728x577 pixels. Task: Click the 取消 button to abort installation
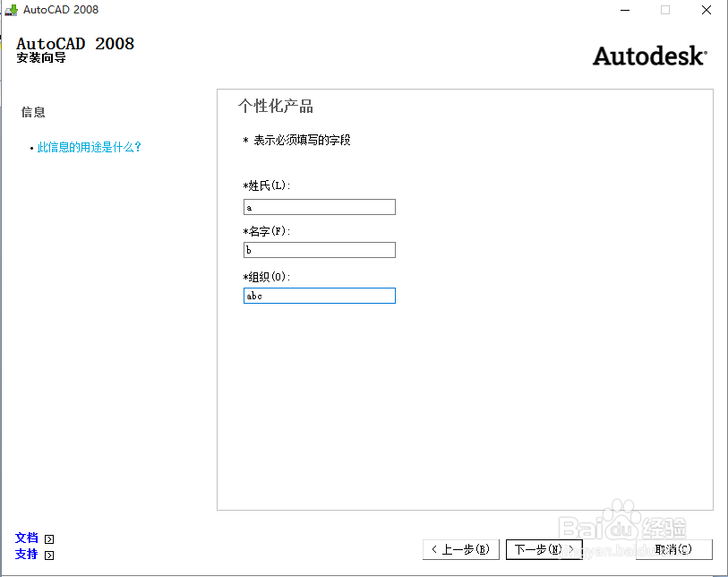point(674,549)
